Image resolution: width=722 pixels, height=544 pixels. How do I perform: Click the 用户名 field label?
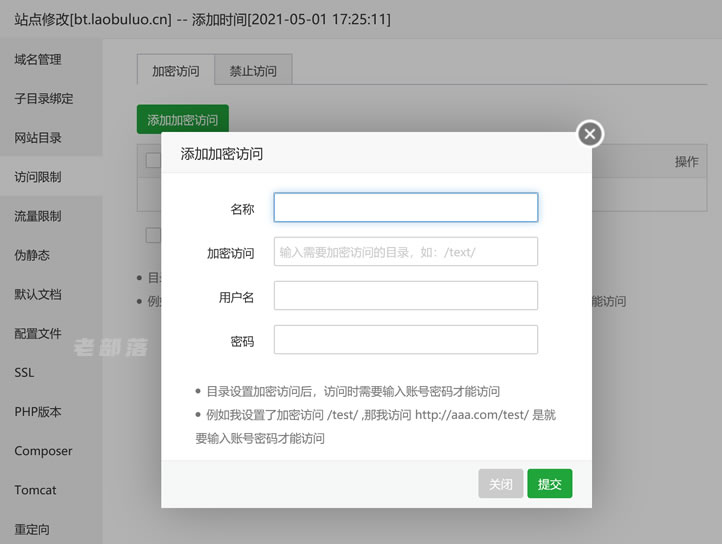coord(236,298)
